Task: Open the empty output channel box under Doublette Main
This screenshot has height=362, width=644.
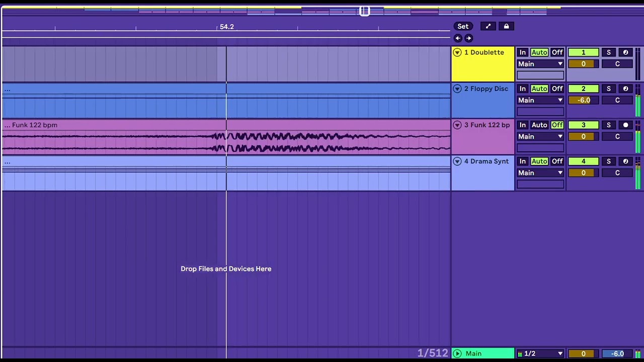Action: tap(540, 75)
